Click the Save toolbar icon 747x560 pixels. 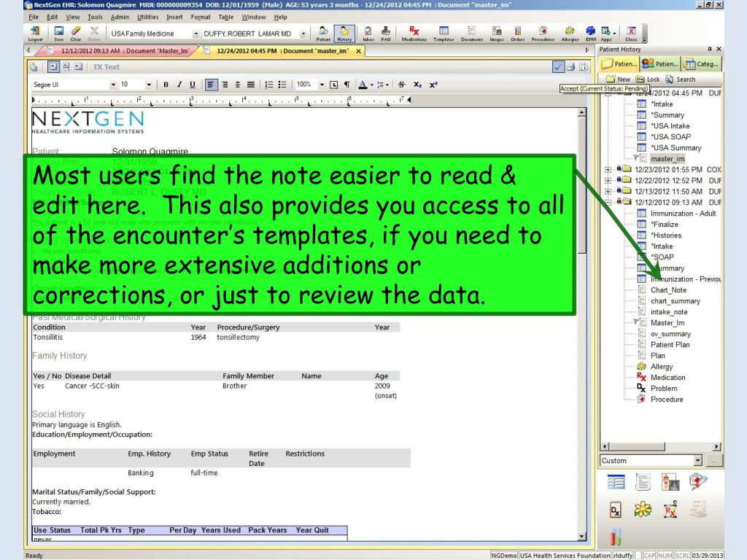[x=58, y=34]
